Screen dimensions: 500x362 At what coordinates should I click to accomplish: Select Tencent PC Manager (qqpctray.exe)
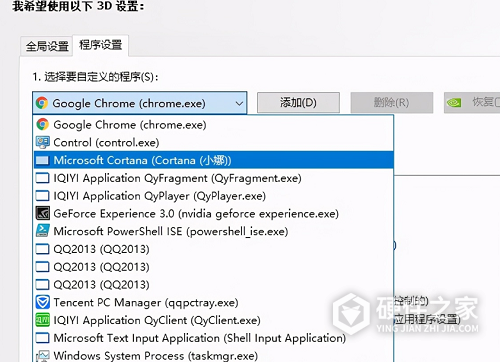tap(213, 302)
